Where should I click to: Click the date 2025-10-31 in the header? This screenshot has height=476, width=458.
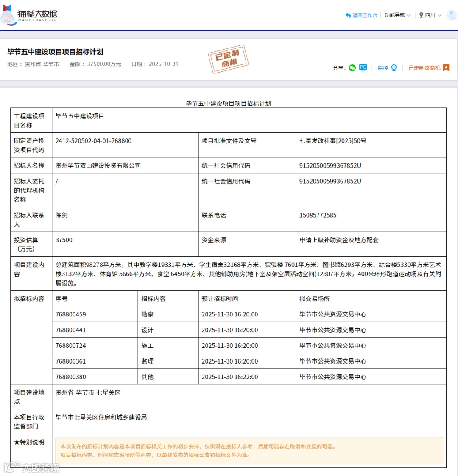pos(163,64)
